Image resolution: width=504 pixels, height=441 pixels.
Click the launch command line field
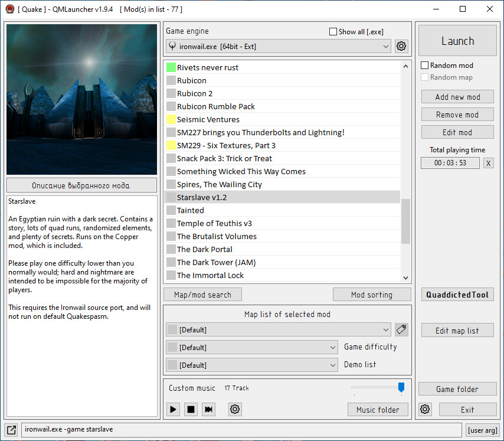coord(241,429)
